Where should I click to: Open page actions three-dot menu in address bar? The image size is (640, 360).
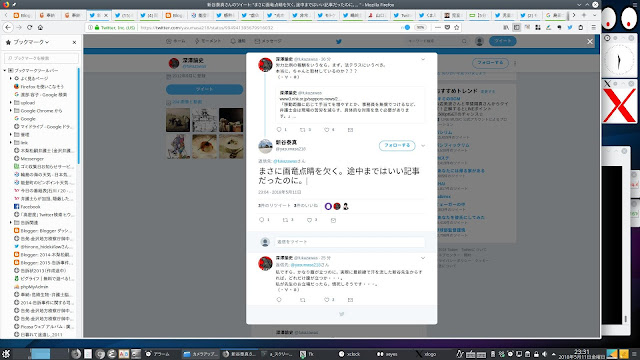pyautogui.click(x=438, y=27)
